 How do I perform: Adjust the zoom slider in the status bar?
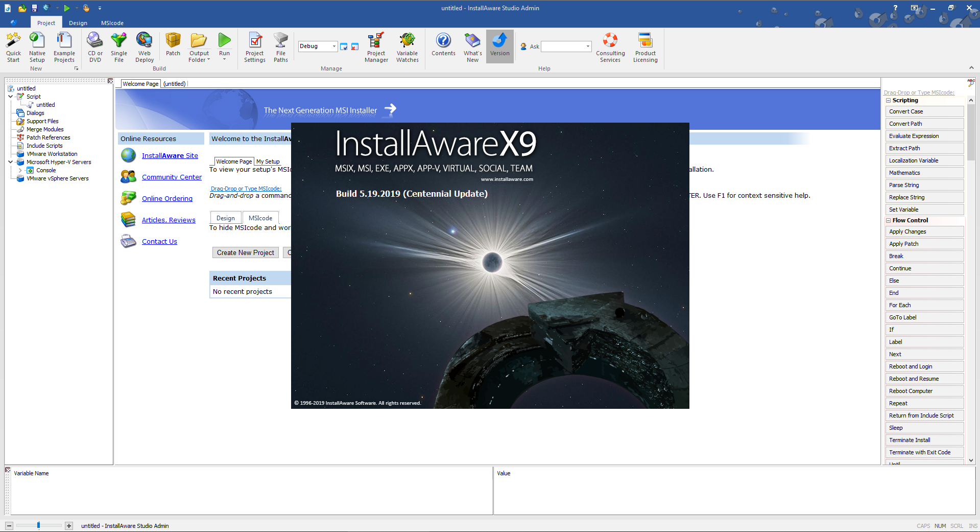coord(38,525)
